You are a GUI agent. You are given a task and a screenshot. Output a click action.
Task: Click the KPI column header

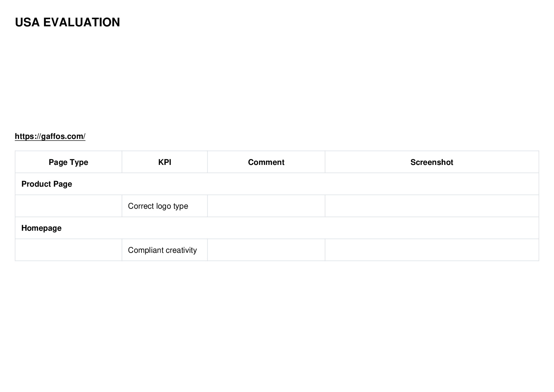tap(164, 162)
